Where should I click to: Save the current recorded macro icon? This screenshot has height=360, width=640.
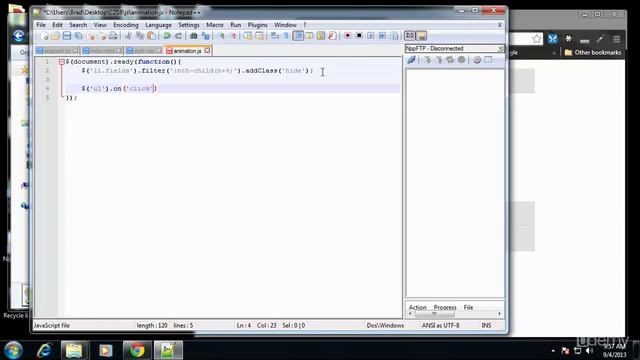point(394,36)
